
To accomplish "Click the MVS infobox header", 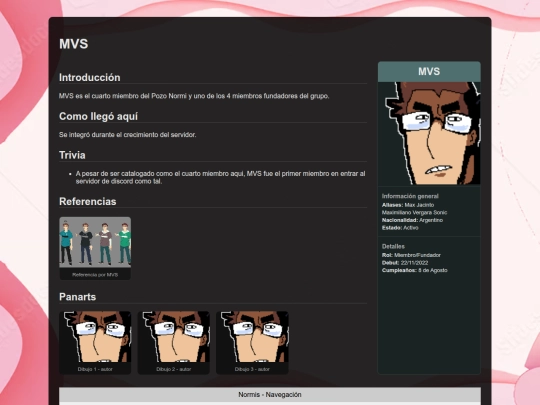I will (429, 72).
